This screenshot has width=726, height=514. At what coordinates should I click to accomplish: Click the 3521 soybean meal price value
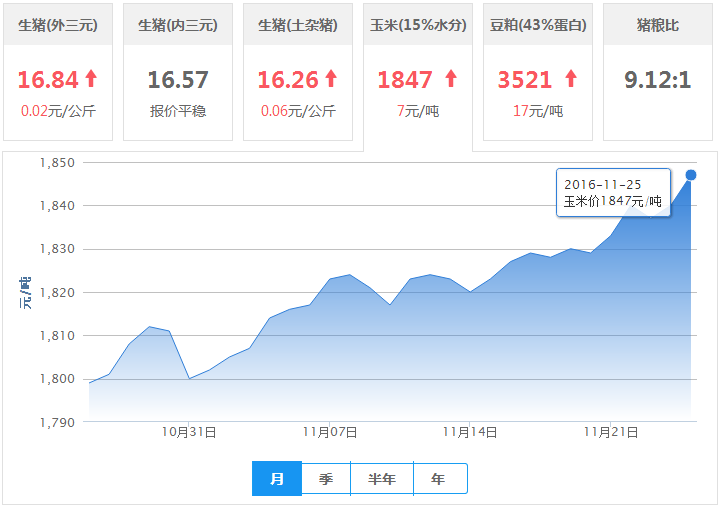click(x=525, y=80)
